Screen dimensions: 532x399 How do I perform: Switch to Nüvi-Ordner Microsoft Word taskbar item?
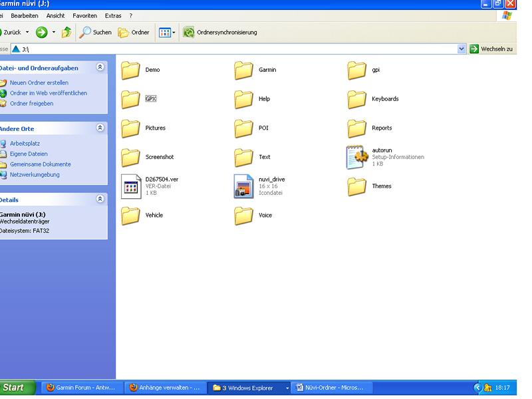tap(332, 388)
